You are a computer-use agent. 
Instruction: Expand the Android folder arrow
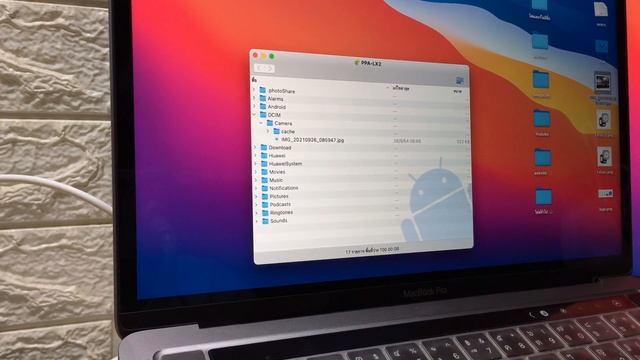[255, 107]
